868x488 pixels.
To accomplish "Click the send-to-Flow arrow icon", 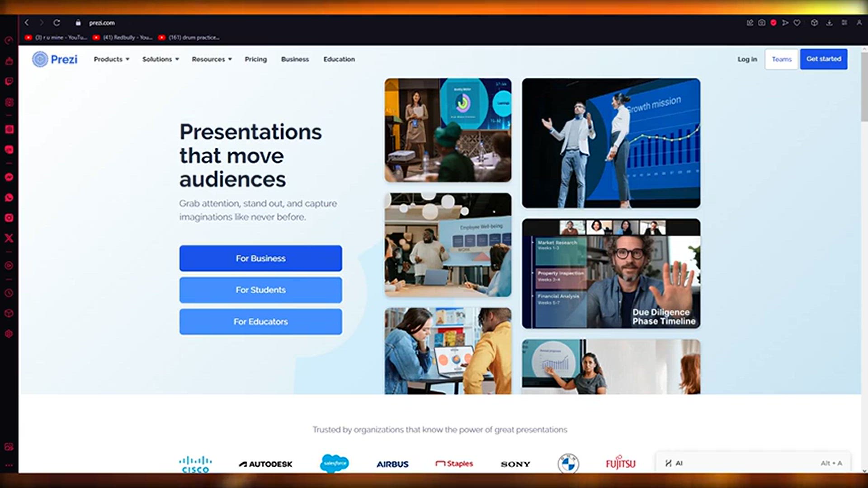I will click(x=785, y=23).
